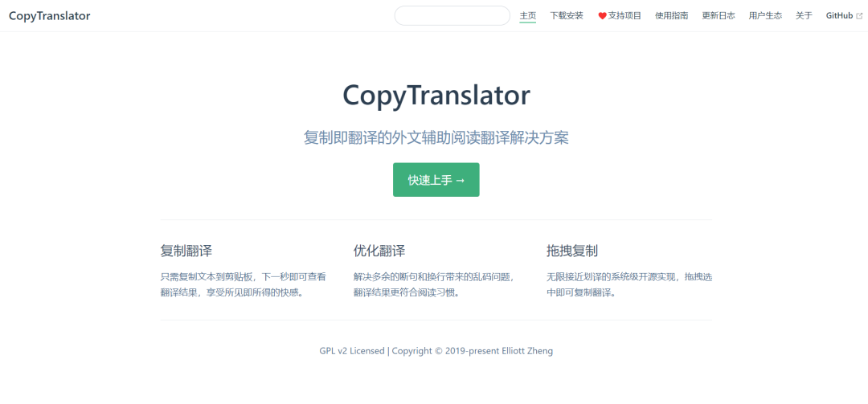Click the large CopyTranslator main heading
This screenshot has width=868, height=404.
(x=436, y=96)
